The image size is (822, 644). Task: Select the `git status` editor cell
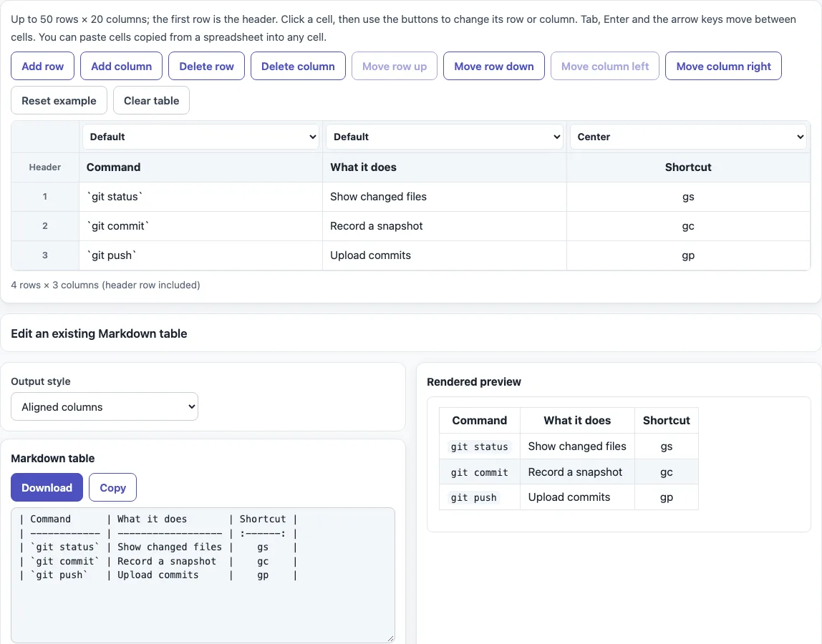pyautogui.click(x=200, y=197)
